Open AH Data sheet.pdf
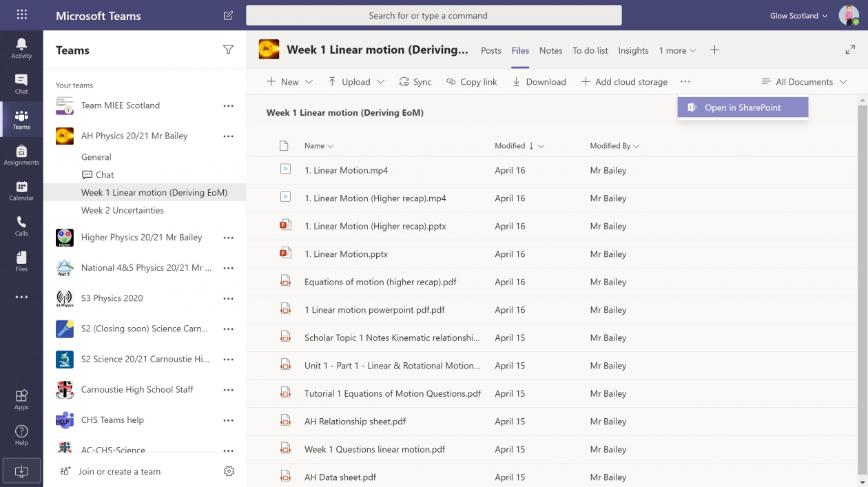The image size is (868, 487). pyautogui.click(x=340, y=477)
